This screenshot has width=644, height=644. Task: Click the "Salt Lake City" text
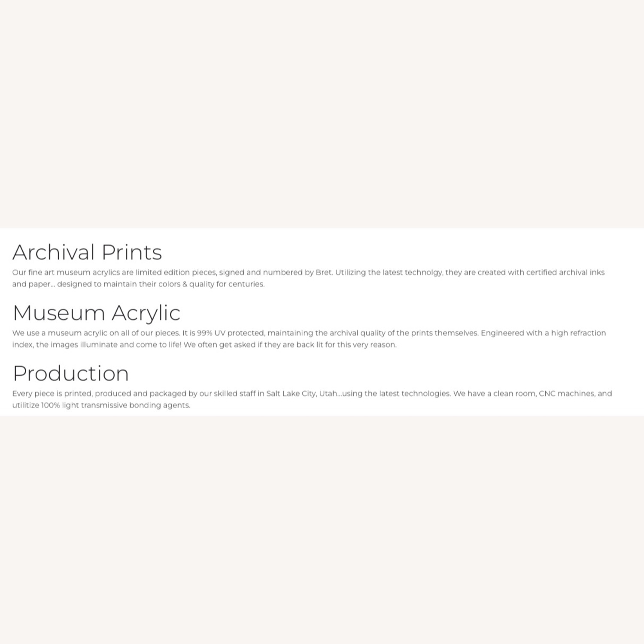tap(291, 394)
